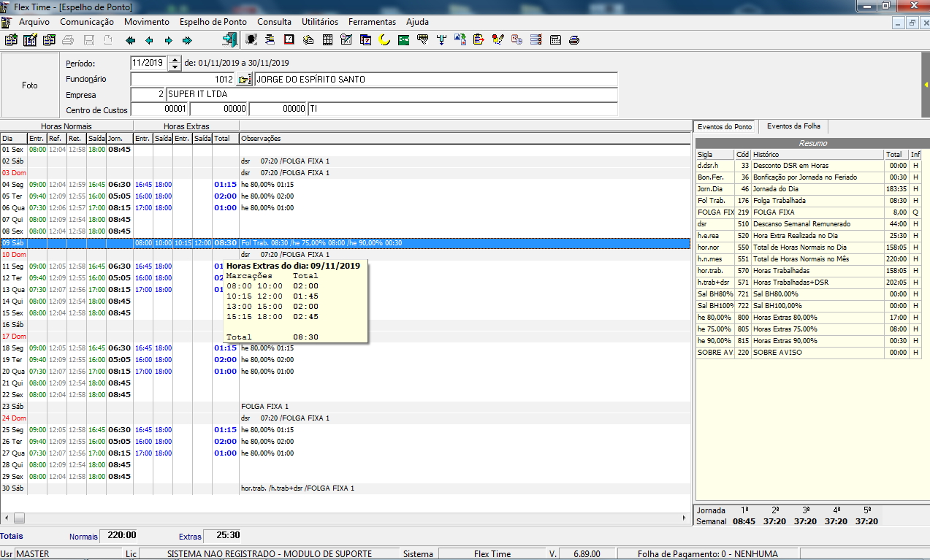Click the Empresa name field SUPER IT LTDA
This screenshot has height=560, width=930.
tap(391, 95)
